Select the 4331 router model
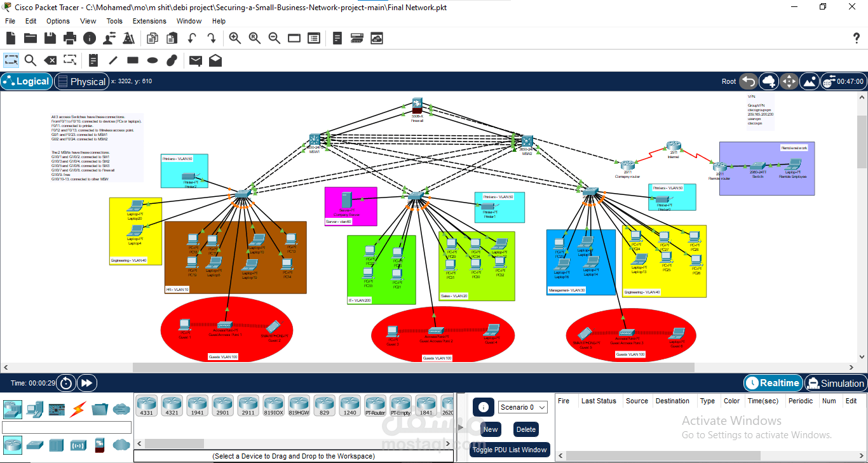The image size is (868, 463). point(146,405)
